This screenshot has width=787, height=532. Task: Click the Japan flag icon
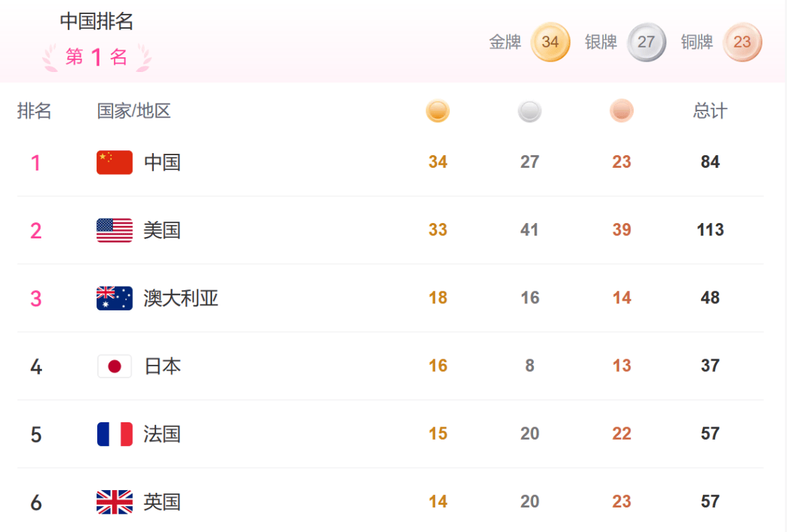coord(114,366)
